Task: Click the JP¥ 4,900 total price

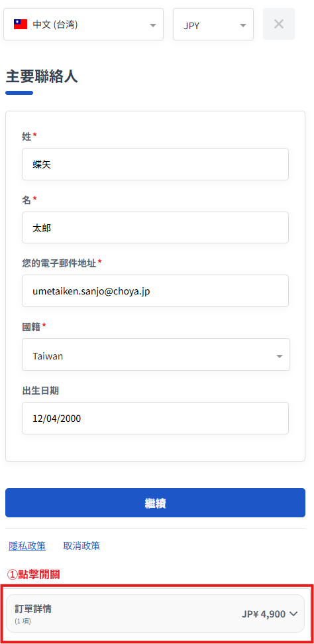Action: coord(264,614)
